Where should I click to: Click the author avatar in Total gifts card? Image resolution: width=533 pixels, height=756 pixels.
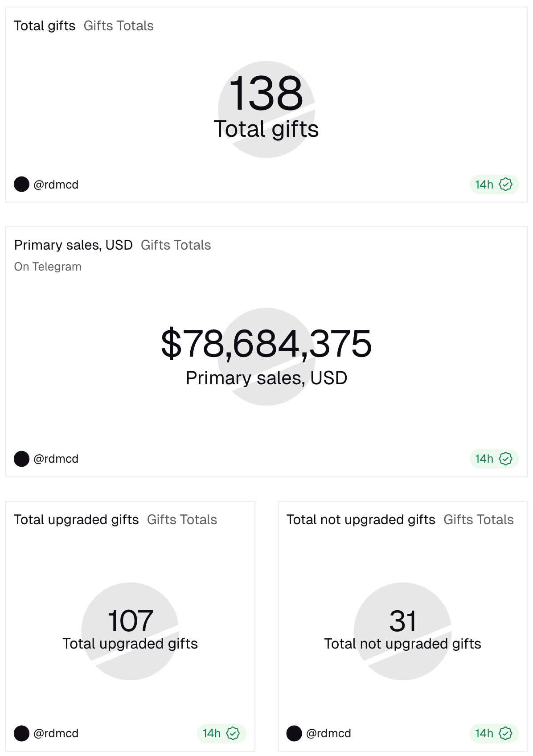point(21,185)
